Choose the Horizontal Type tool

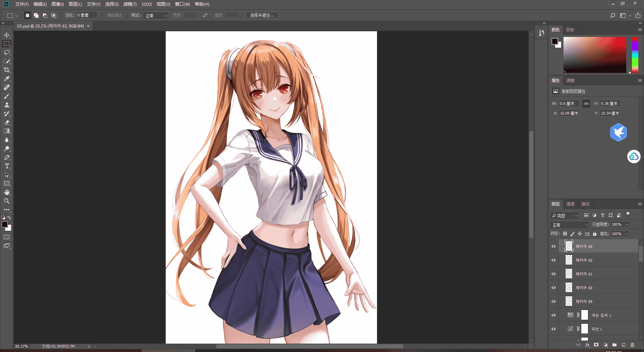[x=7, y=166]
